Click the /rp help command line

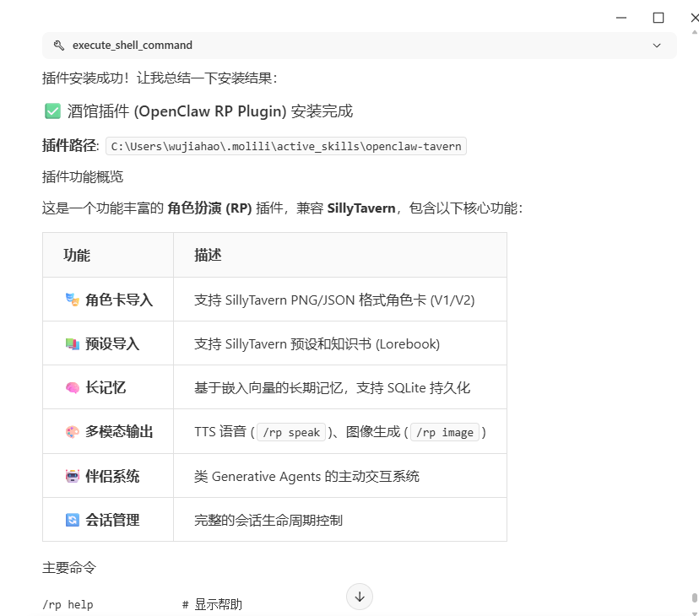click(68, 604)
